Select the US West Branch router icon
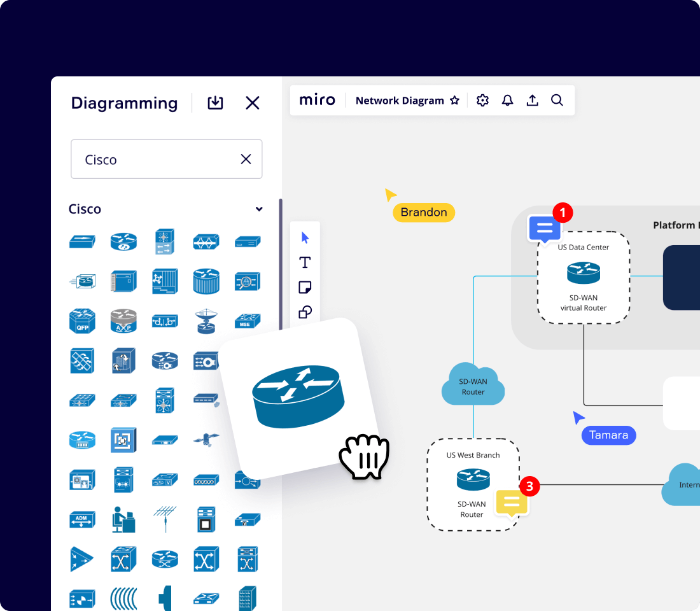 pyautogui.click(x=473, y=479)
